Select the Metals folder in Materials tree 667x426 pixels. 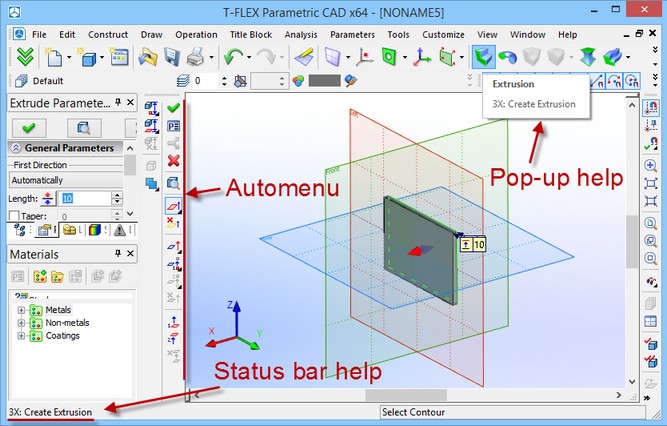click(x=58, y=310)
